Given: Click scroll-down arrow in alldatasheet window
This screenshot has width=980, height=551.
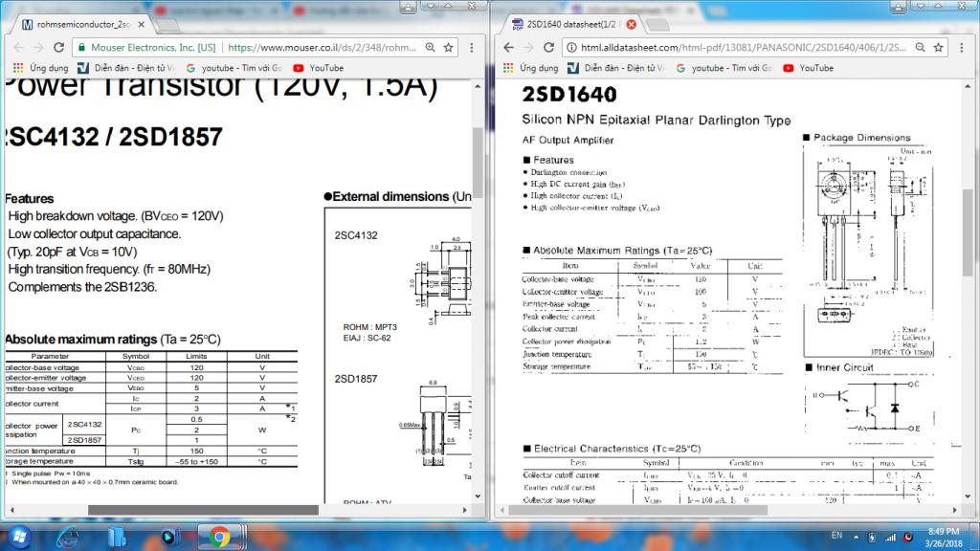Looking at the screenshot, I should tap(968, 496).
